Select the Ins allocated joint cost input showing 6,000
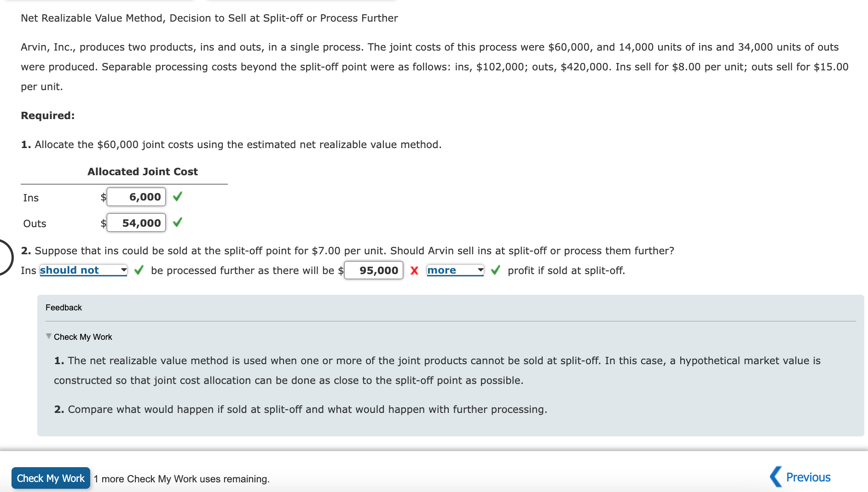868x492 pixels. click(x=136, y=197)
